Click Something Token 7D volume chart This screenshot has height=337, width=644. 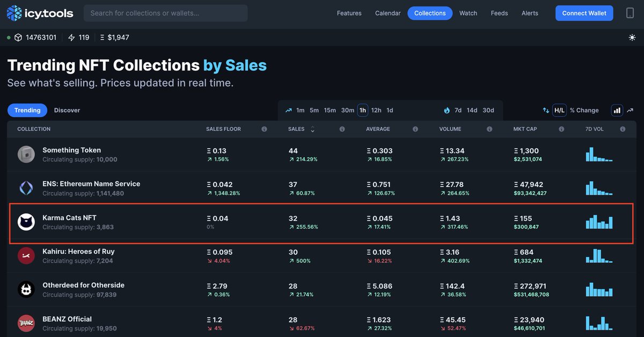[599, 155]
